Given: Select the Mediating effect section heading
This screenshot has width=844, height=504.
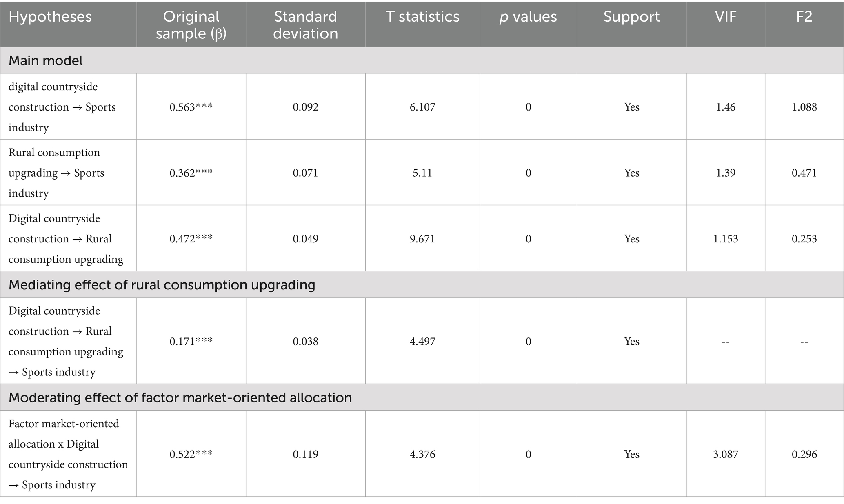Looking at the screenshot, I should coord(162,284).
